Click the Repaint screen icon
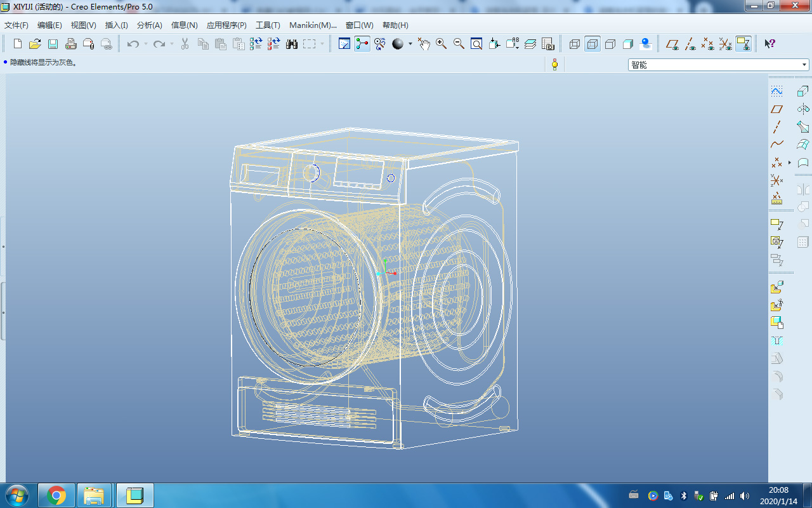 tap(344, 44)
